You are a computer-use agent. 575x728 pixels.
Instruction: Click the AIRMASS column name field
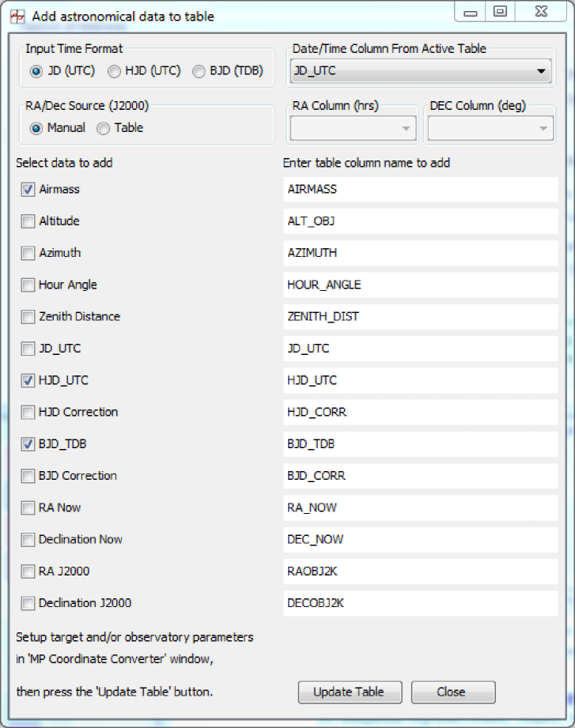click(x=420, y=190)
